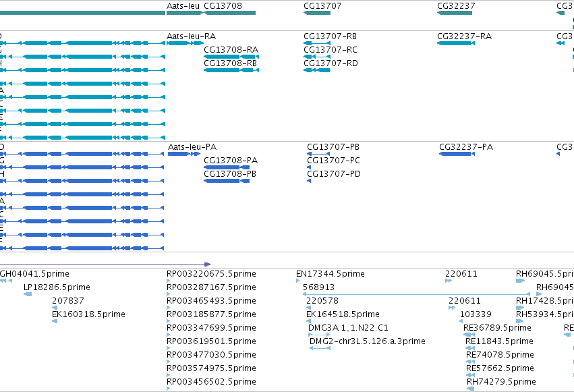The image size is (574, 392).
Task: Open the 220578 EST label
Action: [x=322, y=301]
